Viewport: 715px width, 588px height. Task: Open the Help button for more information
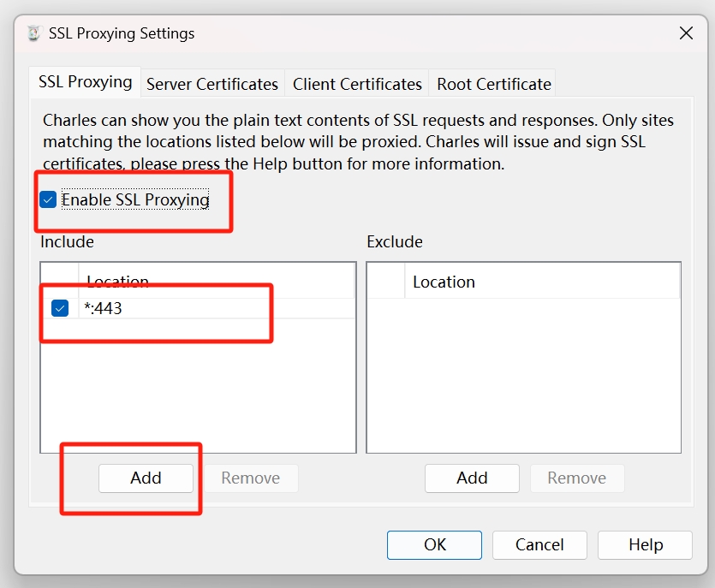tap(646, 544)
